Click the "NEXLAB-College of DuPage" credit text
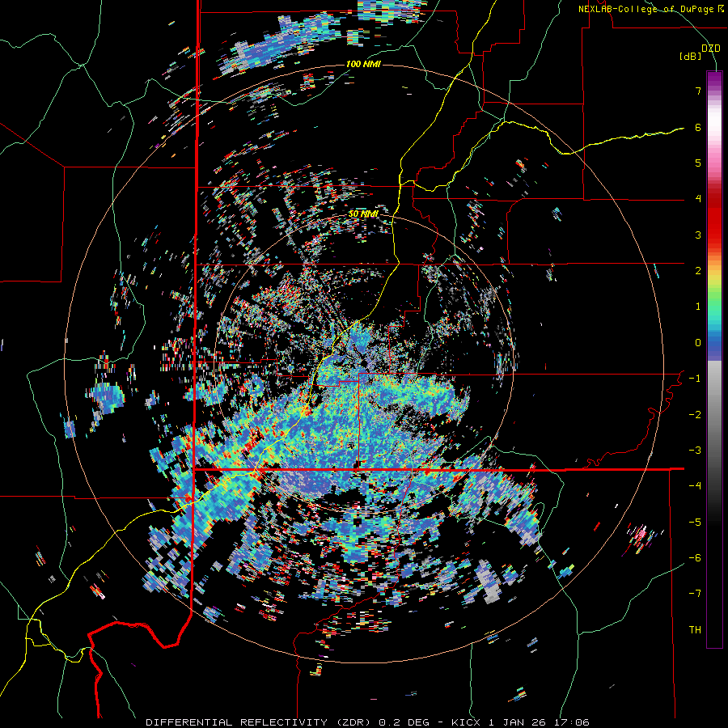This screenshot has width=728, height=728. pyautogui.click(x=645, y=9)
